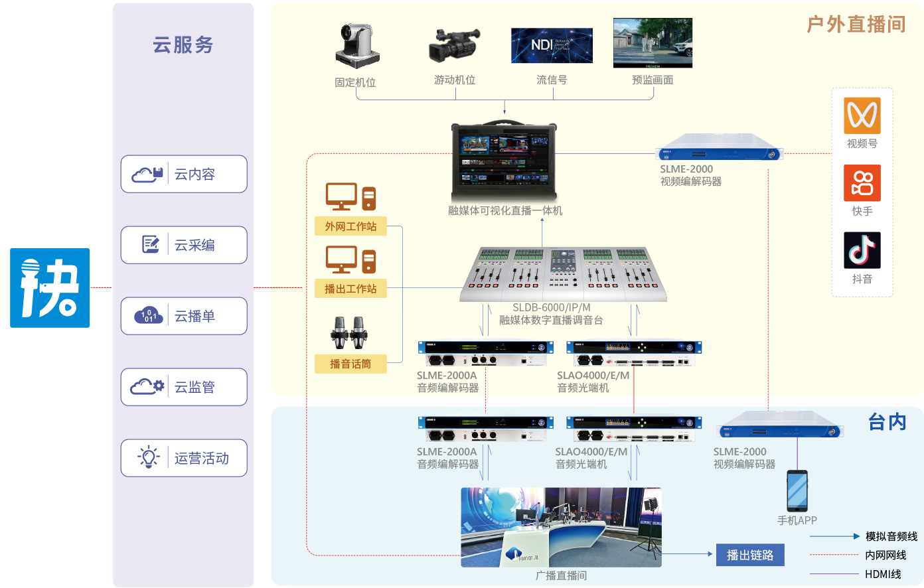Click the 手机APP smartphone icon
Viewport: 924px width, 588px height.
(x=797, y=491)
